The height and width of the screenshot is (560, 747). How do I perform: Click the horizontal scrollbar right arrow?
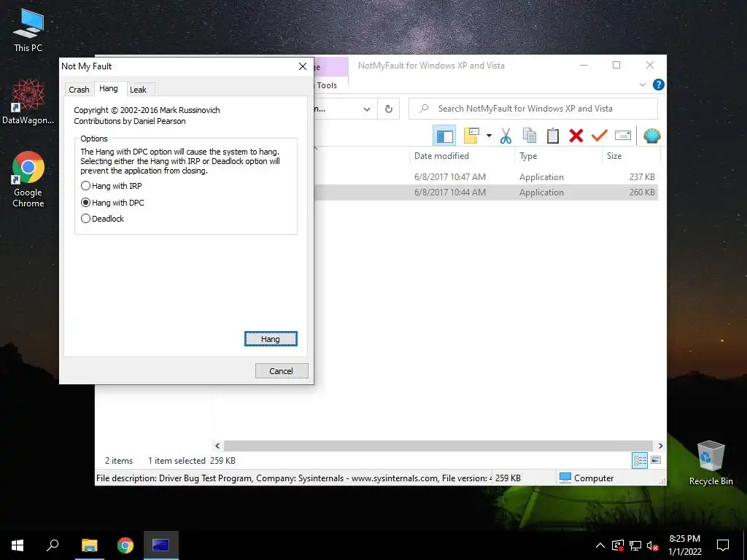coord(660,446)
